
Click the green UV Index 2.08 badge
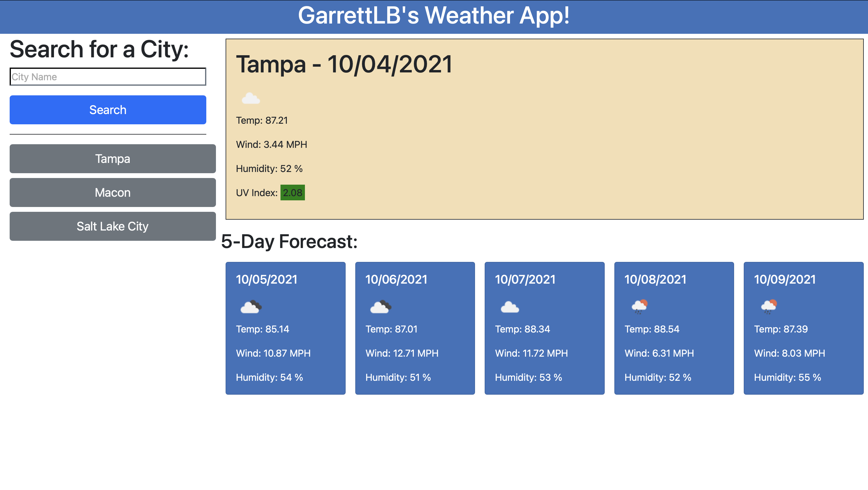click(x=292, y=193)
